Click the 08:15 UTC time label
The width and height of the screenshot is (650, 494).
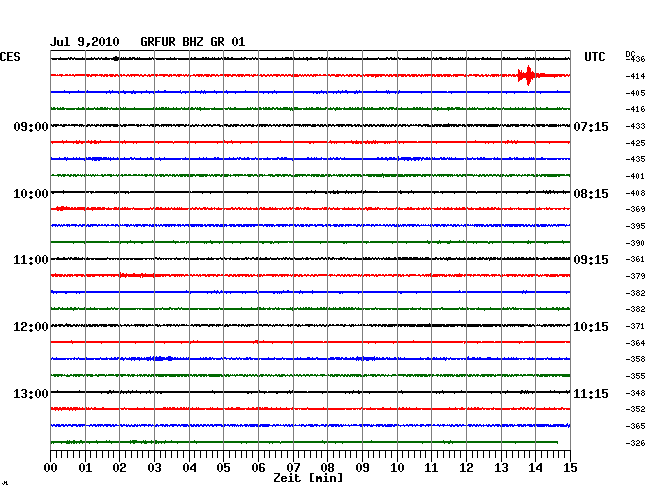pyautogui.click(x=591, y=194)
